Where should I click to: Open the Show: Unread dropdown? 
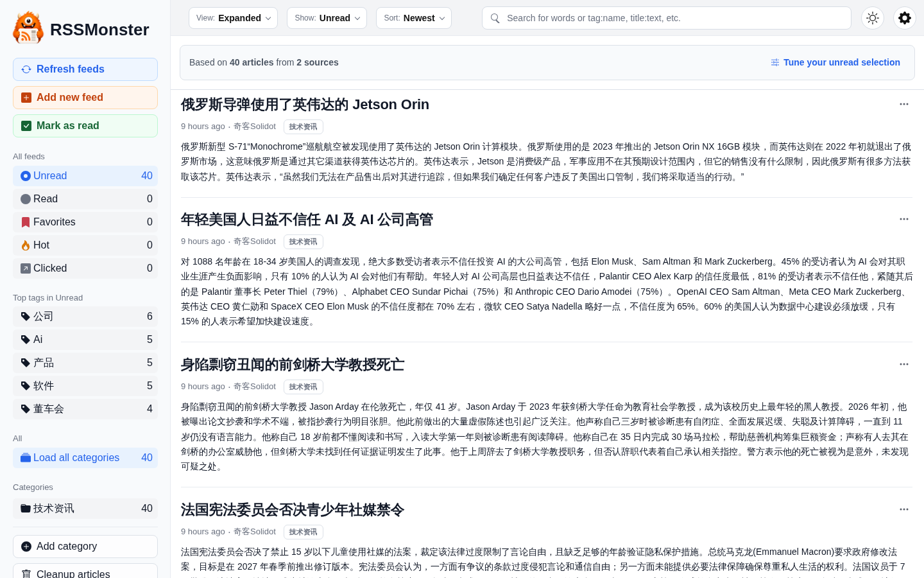(327, 18)
